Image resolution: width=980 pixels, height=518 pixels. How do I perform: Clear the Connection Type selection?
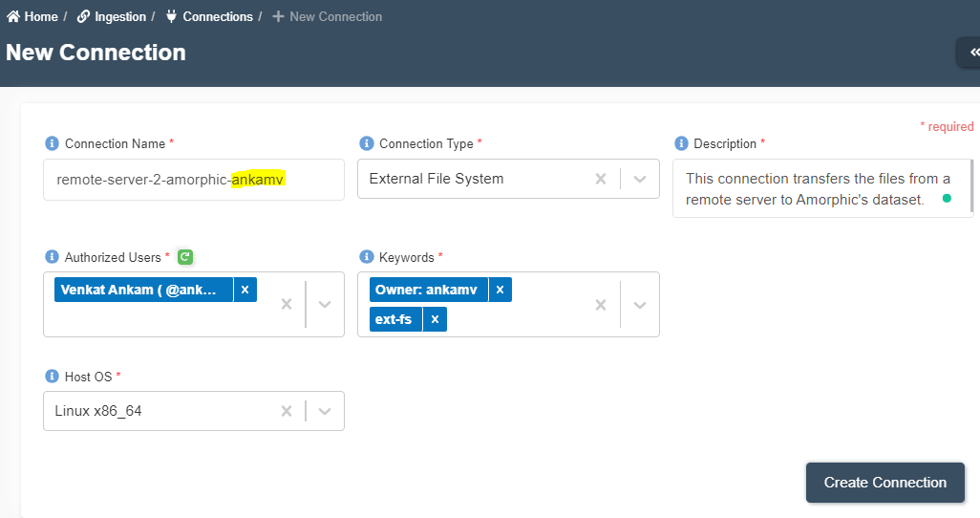(x=601, y=179)
